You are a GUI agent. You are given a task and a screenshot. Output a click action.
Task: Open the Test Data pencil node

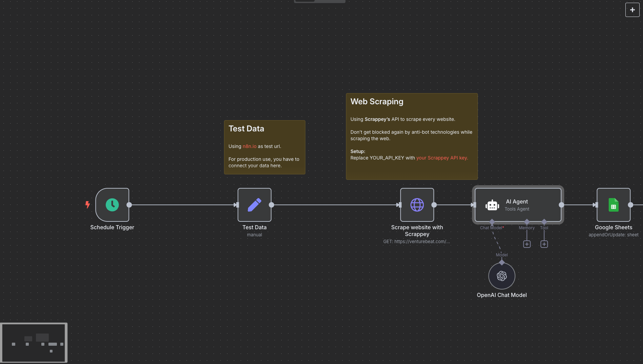pyautogui.click(x=254, y=205)
